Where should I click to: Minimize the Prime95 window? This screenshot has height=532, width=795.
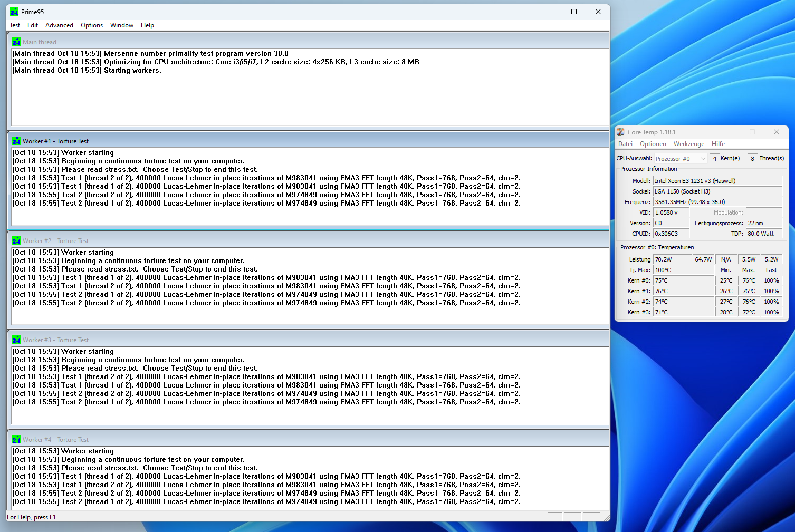pyautogui.click(x=550, y=12)
